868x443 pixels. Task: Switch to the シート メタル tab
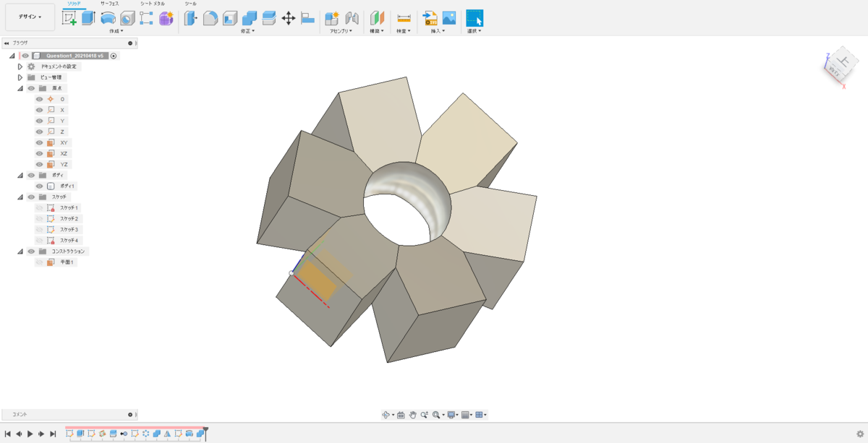[x=153, y=4]
